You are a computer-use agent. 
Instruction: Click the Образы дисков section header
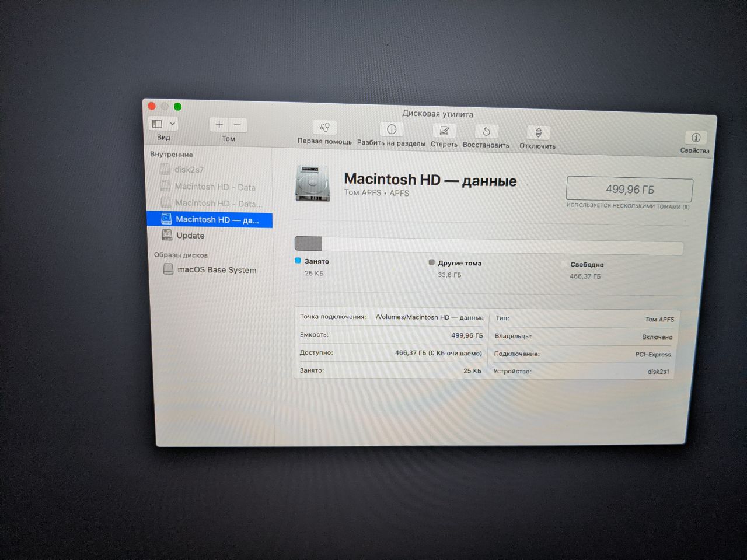181,255
